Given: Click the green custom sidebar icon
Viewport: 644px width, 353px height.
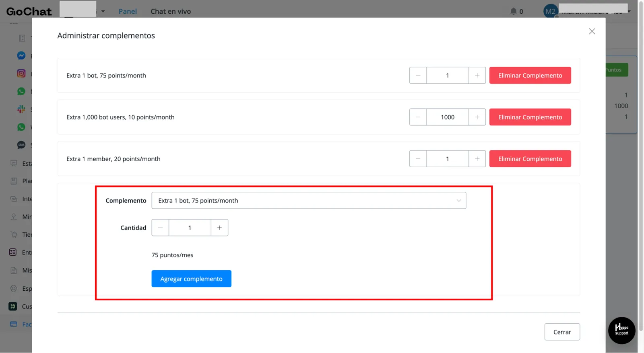Looking at the screenshot, I should point(13,306).
